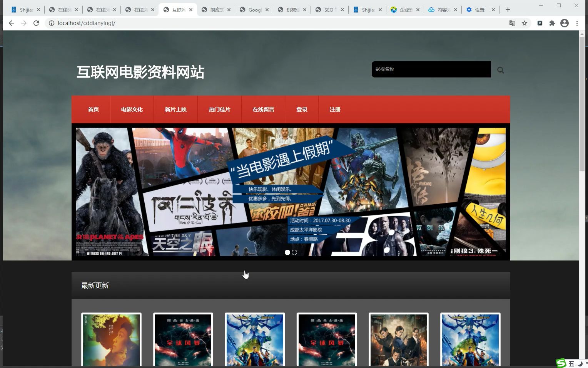
Task: Click the 登录 login link
Action: [302, 109]
